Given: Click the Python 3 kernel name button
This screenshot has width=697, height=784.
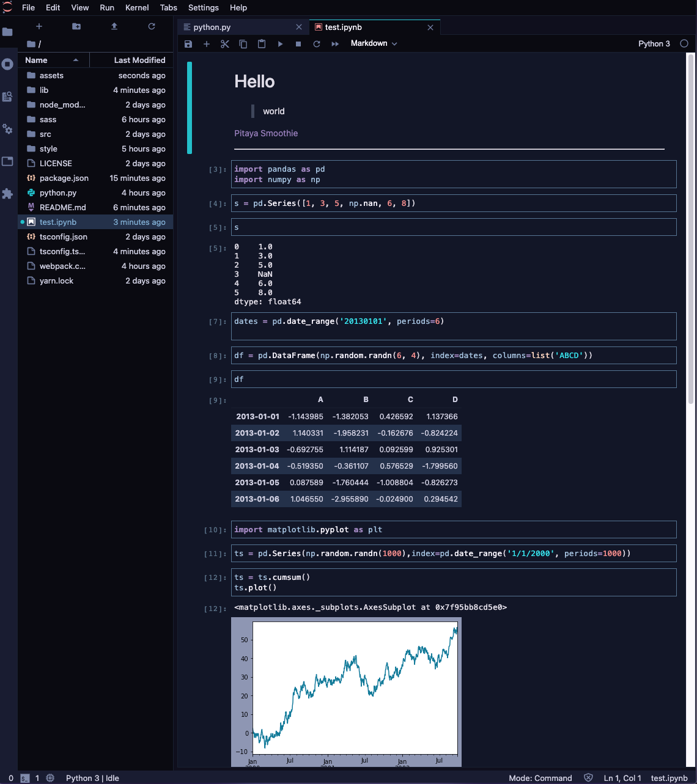Looking at the screenshot, I should (x=654, y=43).
